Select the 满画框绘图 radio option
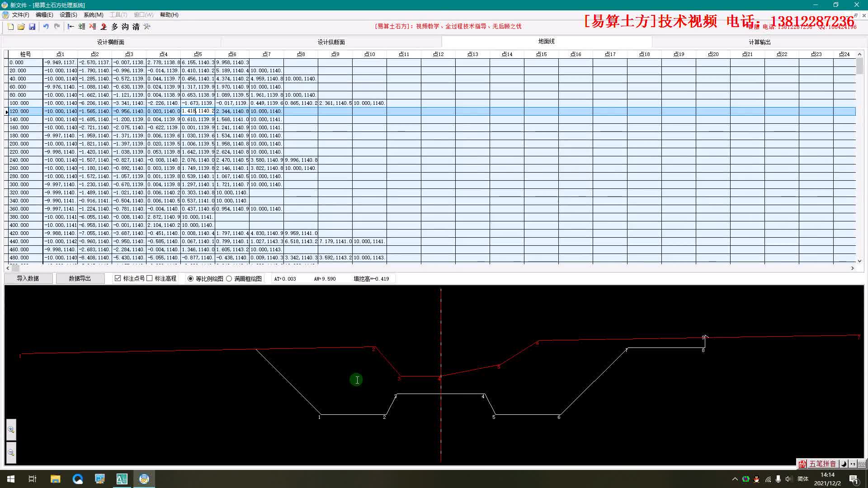 (229, 279)
